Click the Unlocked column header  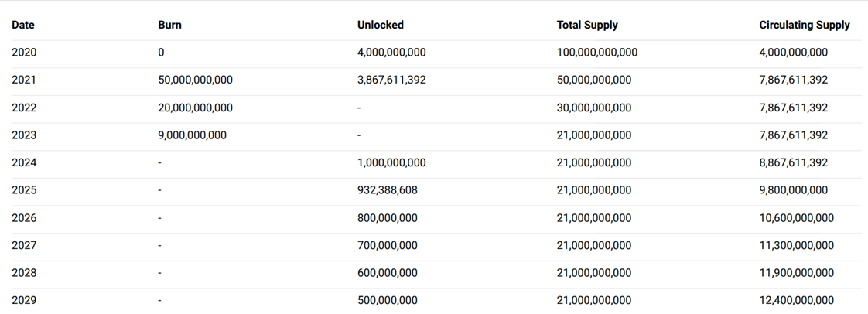pyautogui.click(x=380, y=25)
